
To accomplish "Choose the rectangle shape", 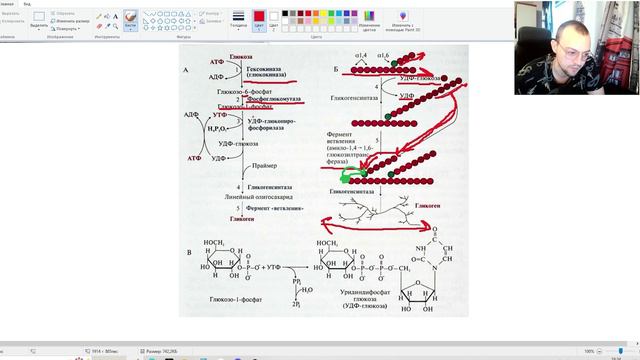I will [167, 14].
